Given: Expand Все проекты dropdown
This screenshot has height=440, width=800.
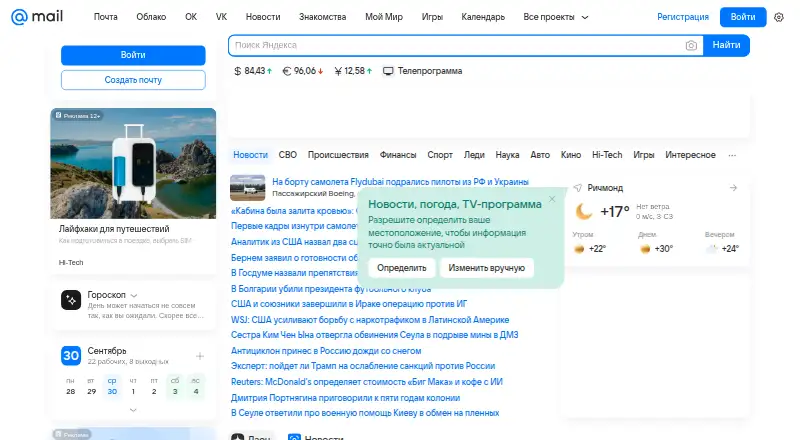Looking at the screenshot, I should pyautogui.click(x=556, y=17).
